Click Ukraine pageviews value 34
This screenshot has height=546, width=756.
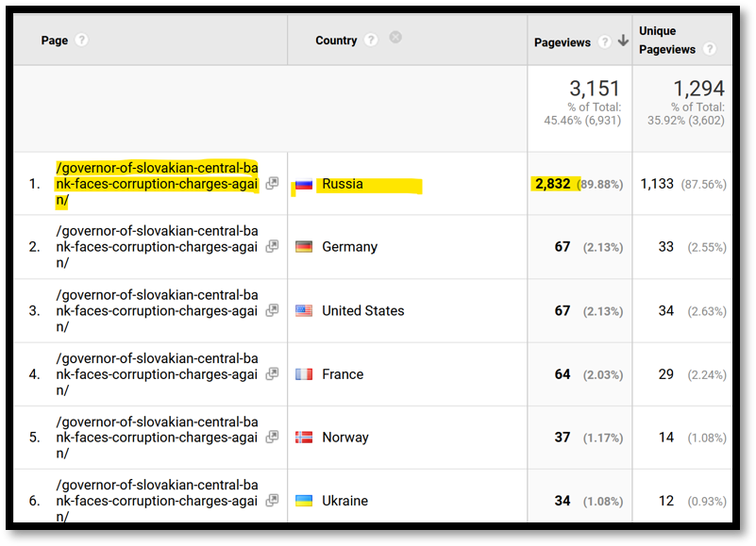click(x=563, y=501)
